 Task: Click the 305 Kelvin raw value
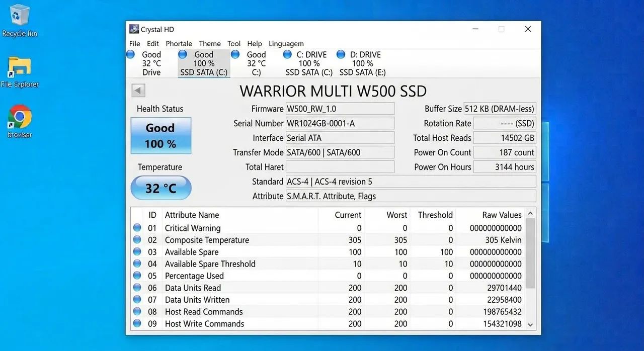point(503,240)
